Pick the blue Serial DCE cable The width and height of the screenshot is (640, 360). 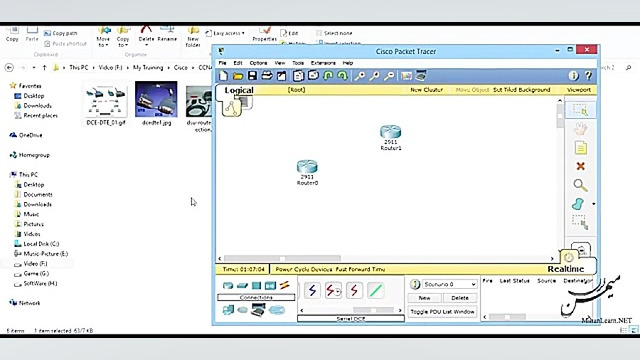click(312, 291)
